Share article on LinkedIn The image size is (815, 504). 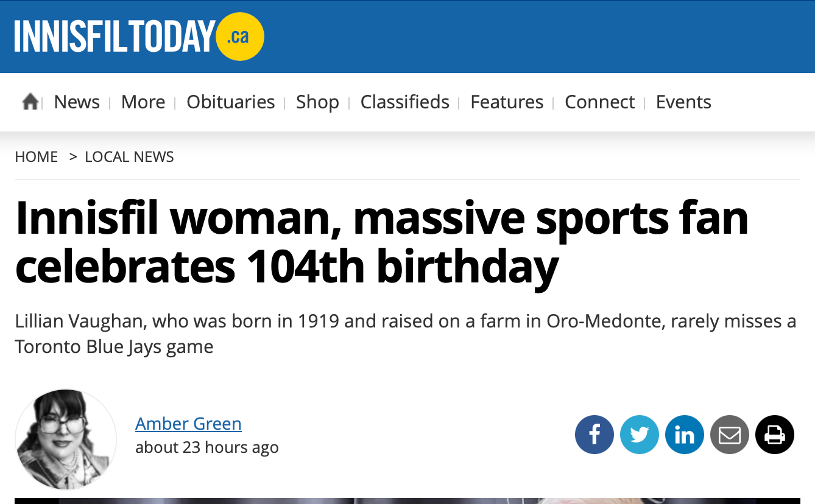pos(685,435)
